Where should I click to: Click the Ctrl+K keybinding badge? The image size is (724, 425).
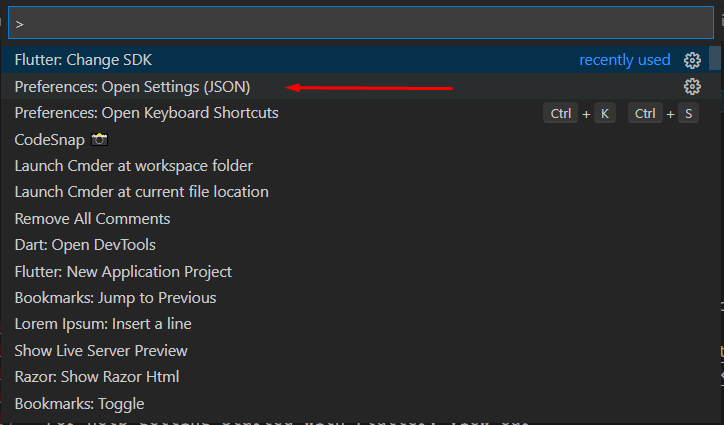(580, 113)
